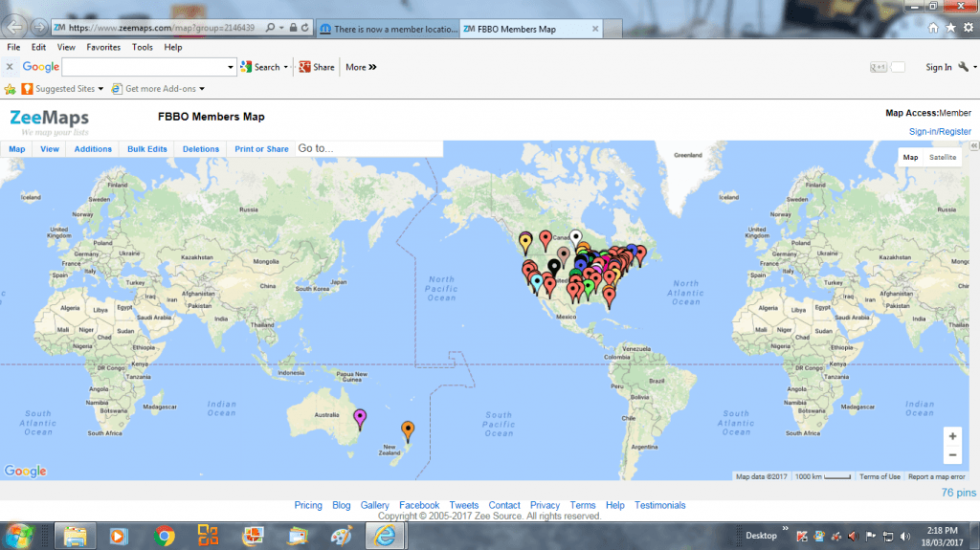Click the volume speaker tray icon

905,537
